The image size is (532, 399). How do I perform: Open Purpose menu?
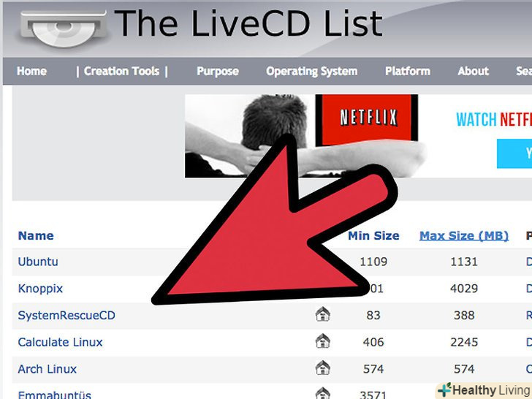point(218,71)
